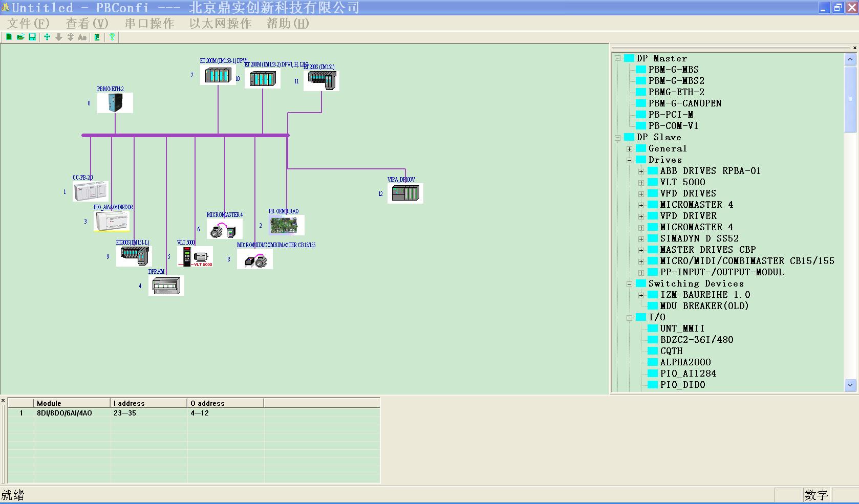Select the PBMG-ETH-2 master device icon
This screenshot has height=504, width=859.
115,103
